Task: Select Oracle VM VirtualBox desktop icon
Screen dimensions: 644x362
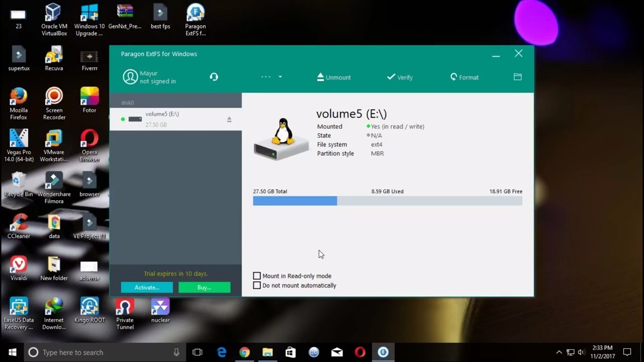Action: tap(54, 20)
